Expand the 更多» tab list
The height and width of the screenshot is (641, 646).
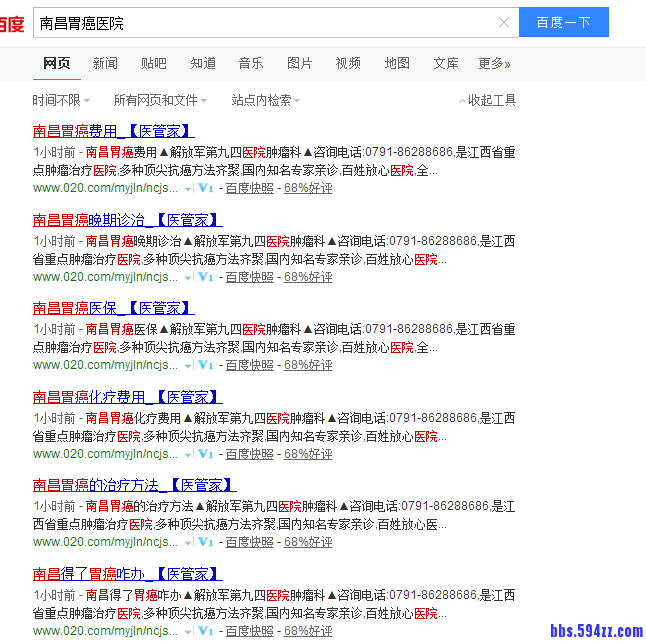point(494,63)
